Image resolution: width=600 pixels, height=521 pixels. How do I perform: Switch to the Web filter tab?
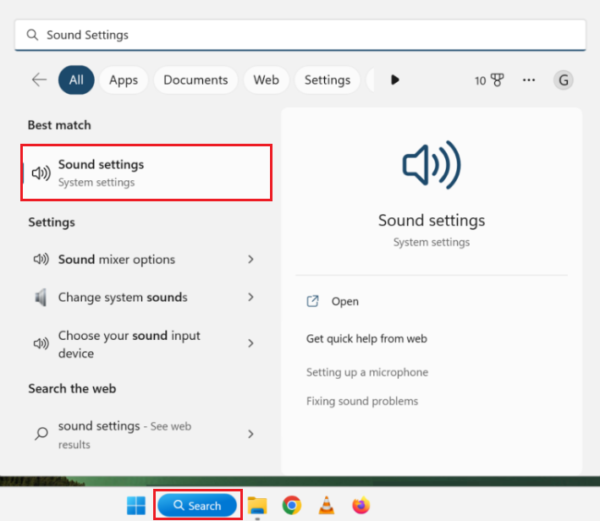pyautogui.click(x=266, y=80)
